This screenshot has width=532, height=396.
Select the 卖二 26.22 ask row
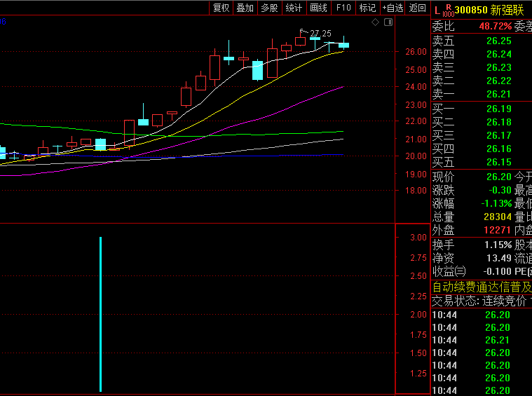(482, 81)
